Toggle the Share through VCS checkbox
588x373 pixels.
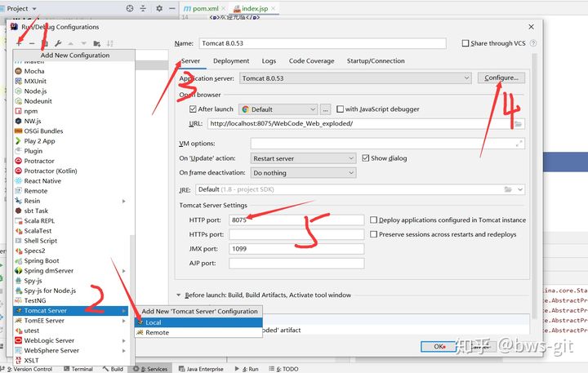[x=465, y=43]
